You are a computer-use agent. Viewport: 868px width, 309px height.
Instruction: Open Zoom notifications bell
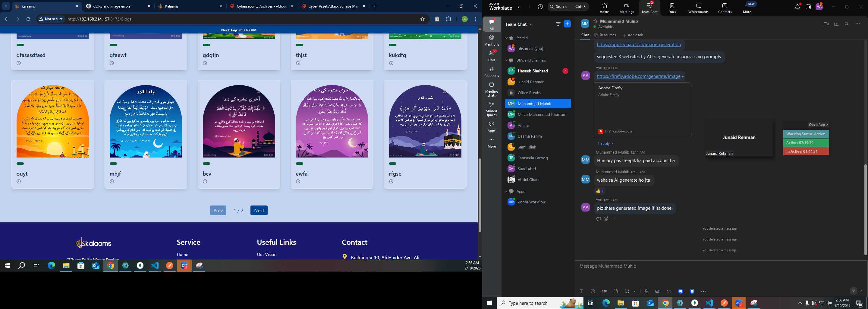point(797,7)
